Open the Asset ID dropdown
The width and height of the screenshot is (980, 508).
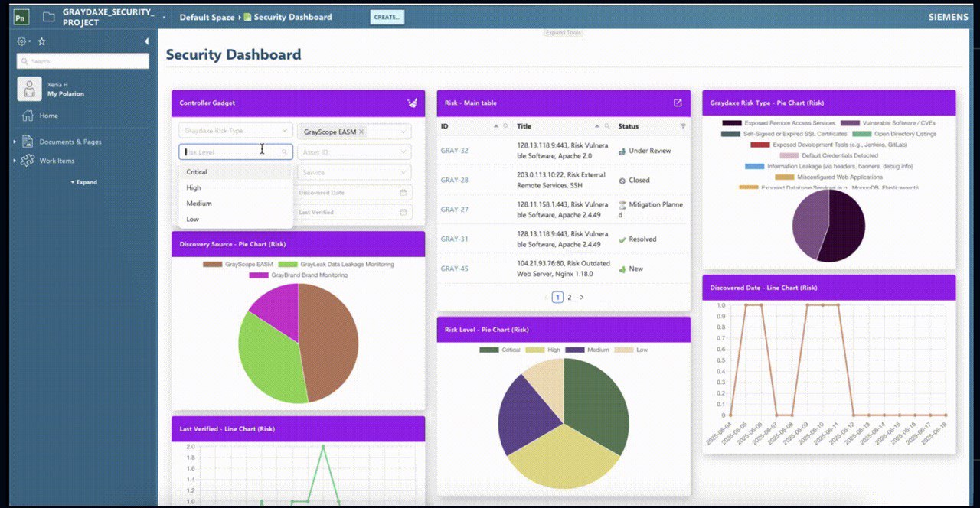coord(354,151)
